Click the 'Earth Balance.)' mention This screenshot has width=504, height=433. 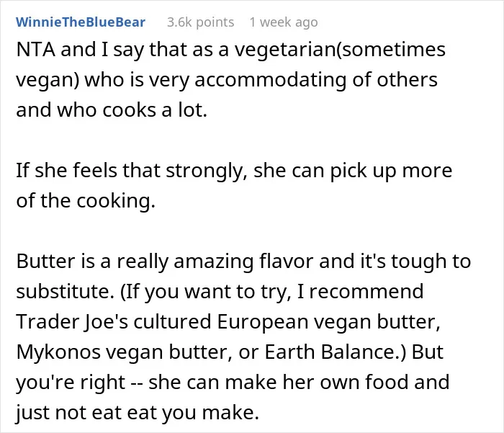click(x=336, y=352)
